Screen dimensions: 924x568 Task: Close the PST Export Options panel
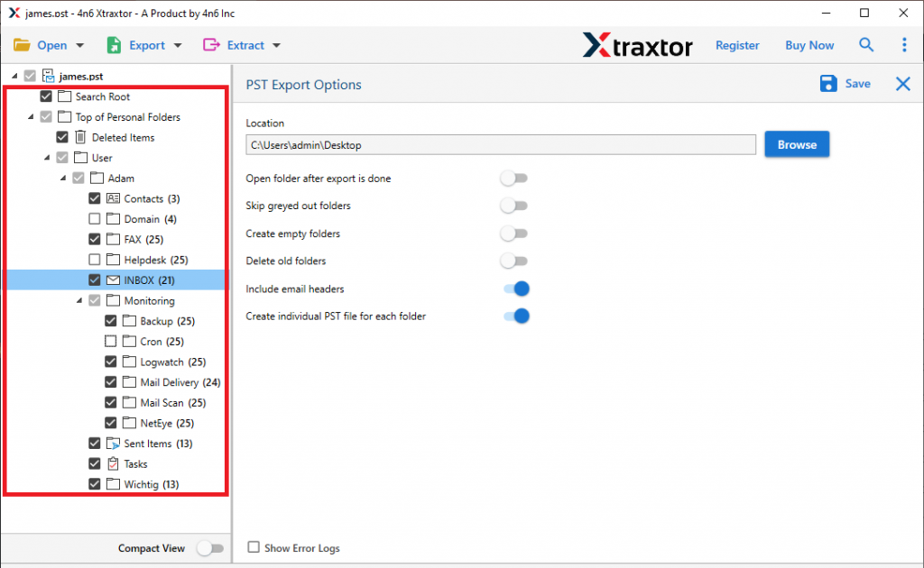[902, 83]
